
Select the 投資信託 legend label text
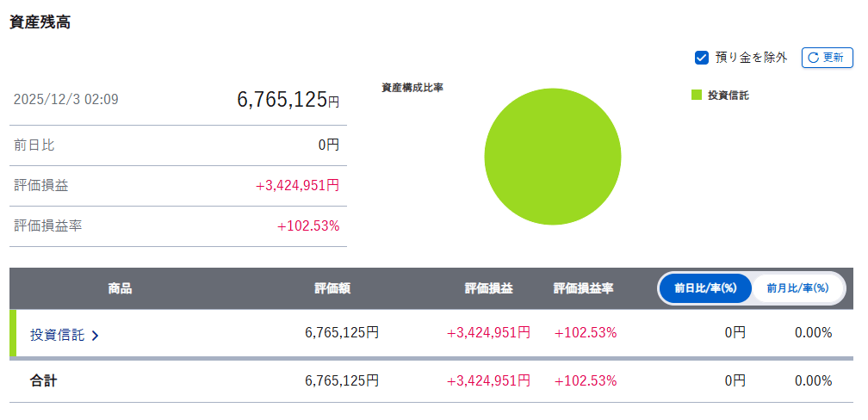point(728,96)
